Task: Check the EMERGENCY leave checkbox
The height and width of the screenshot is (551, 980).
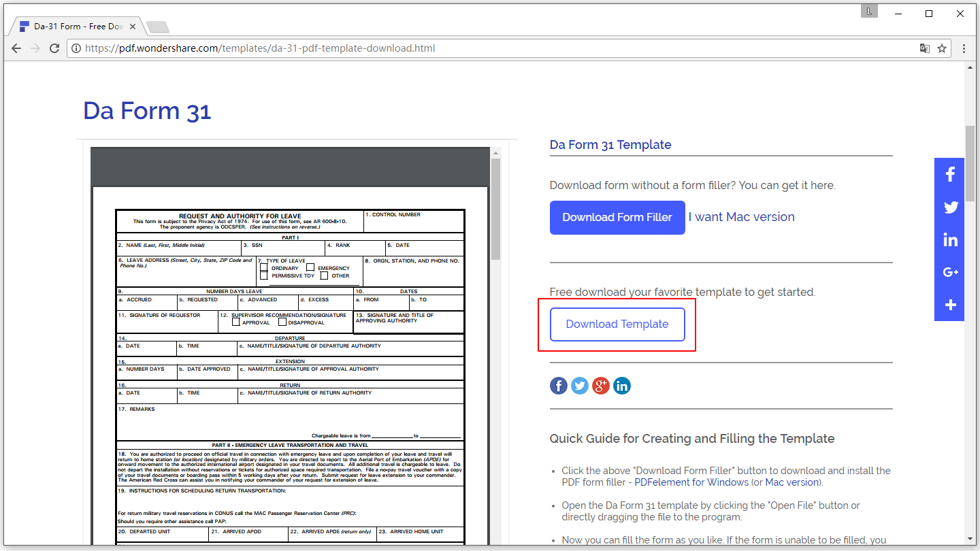Action: [310, 267]
